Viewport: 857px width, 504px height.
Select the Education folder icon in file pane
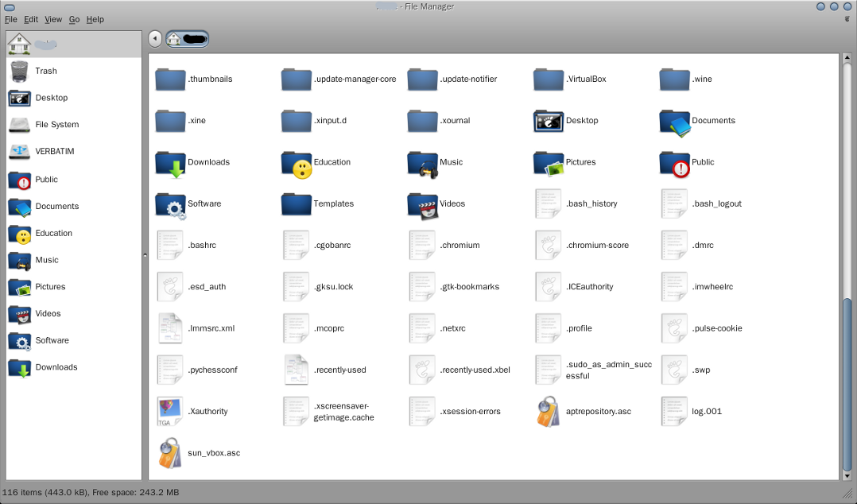pyautogui.click(x=297, y=164)
